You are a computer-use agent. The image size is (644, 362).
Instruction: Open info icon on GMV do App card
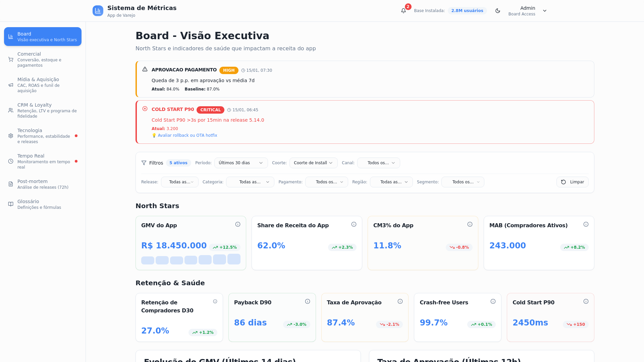coord(238,224)
